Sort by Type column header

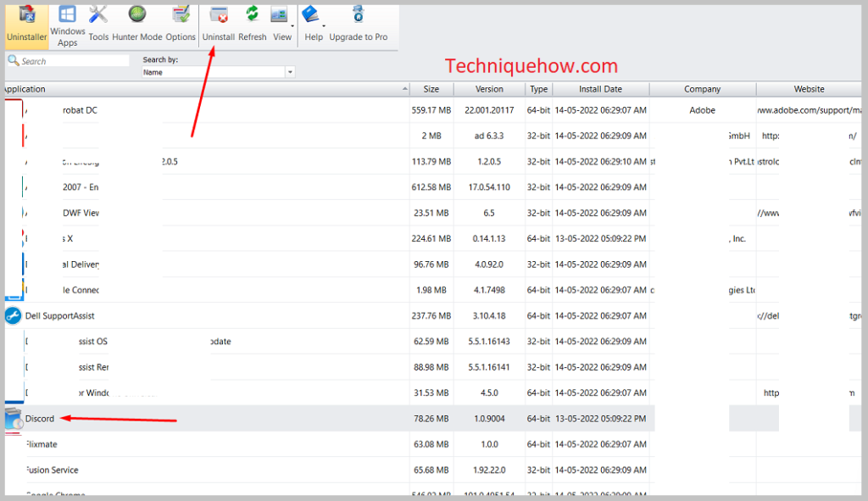click(538, 89)
